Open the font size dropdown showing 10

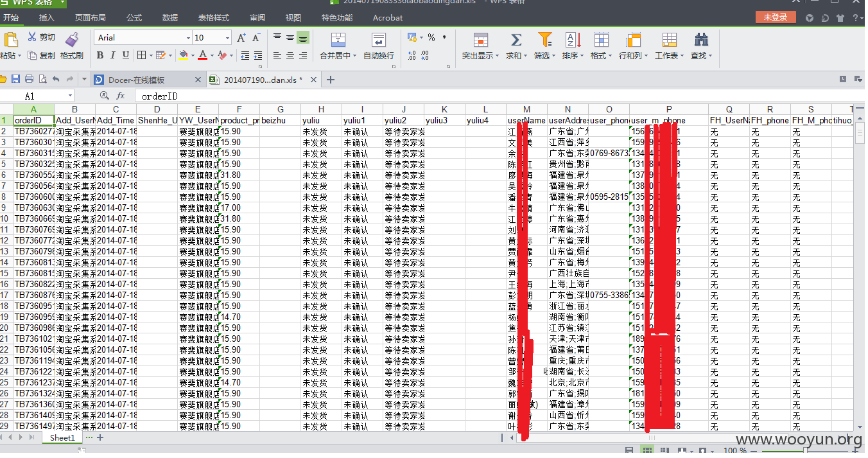point(228,38)
